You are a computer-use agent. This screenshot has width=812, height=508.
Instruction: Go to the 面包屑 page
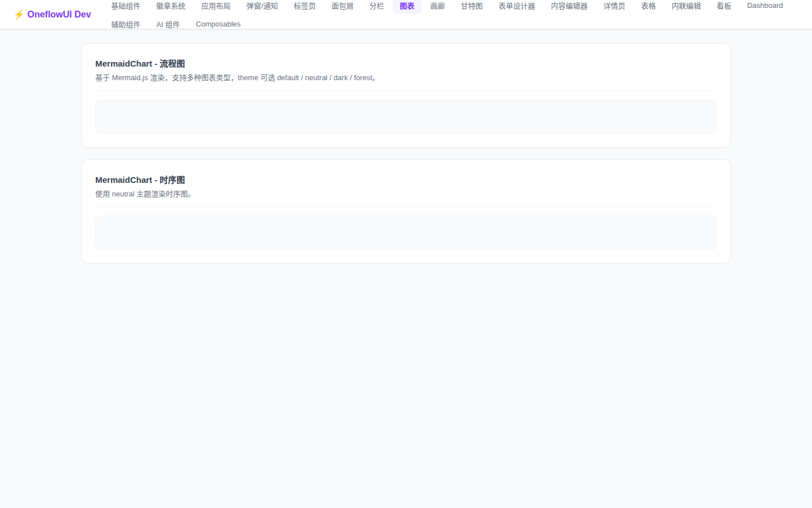coord(343,6)
